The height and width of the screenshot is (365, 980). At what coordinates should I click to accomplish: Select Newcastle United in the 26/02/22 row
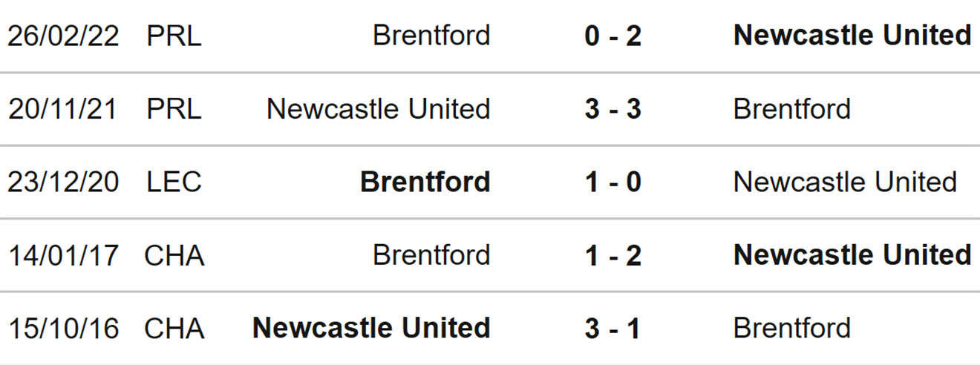[x=852, y=36]
